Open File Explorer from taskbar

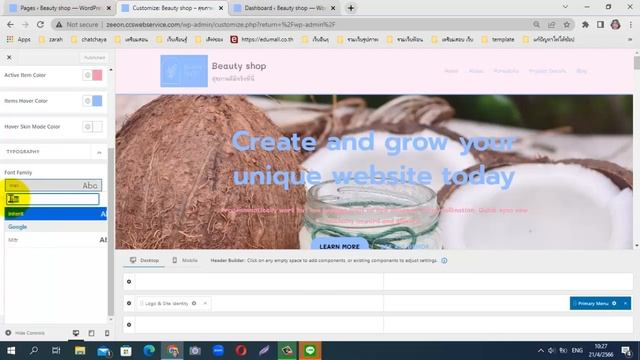pos(80,351)
